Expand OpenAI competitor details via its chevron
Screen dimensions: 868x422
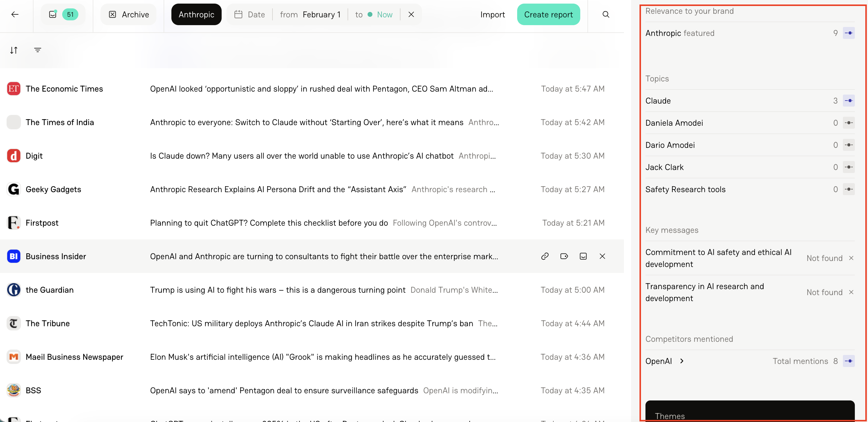pos(682,361)
